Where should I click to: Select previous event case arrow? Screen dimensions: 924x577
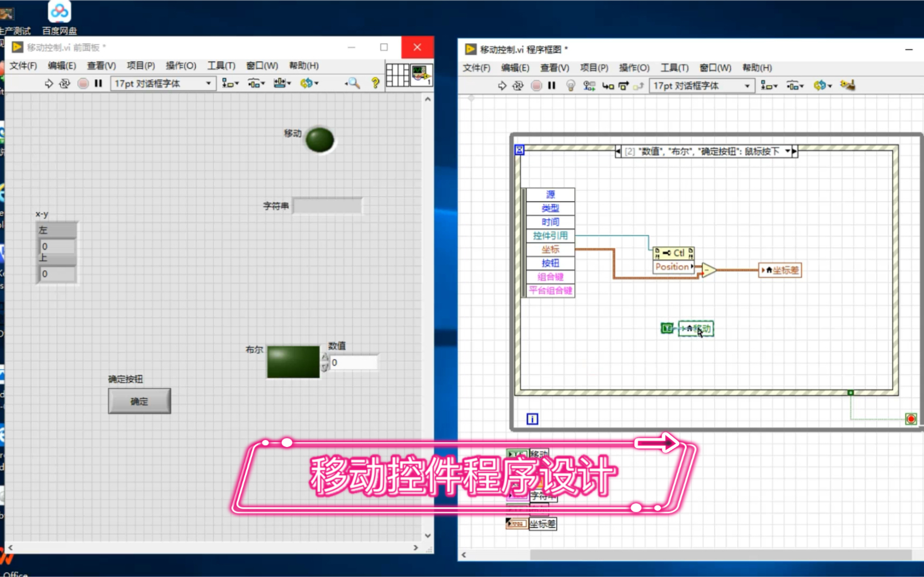pyautogui.click(x=618, y=151)
